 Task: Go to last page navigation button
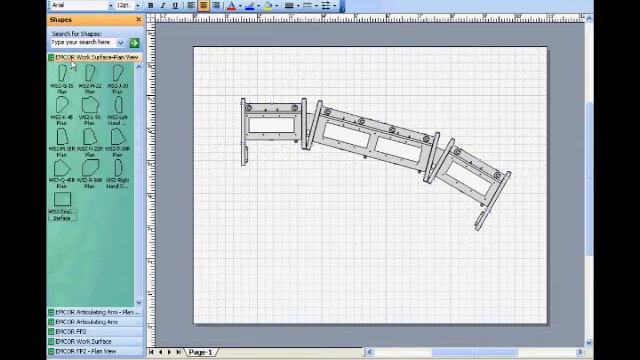(x=178, y=352)
